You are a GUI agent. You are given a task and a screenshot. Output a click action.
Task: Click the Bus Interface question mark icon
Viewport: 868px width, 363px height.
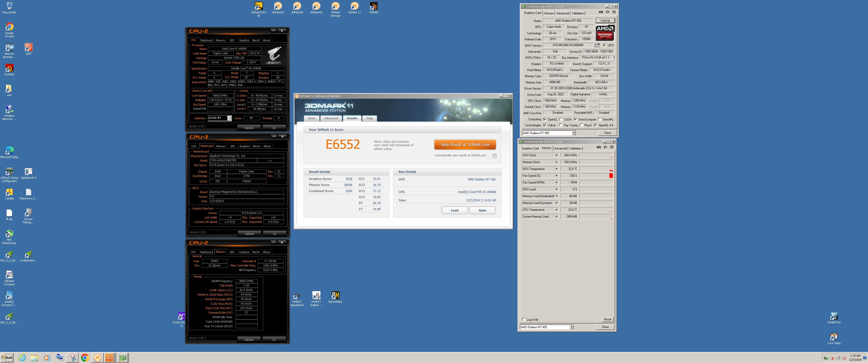[x=614, y=57]
